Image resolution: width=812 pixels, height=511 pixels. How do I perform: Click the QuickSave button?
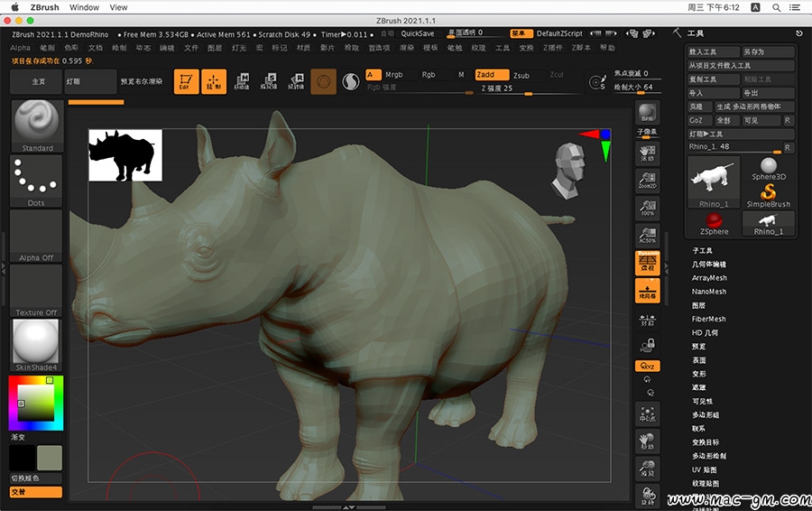pyautogui.click(x=418, y=33)
